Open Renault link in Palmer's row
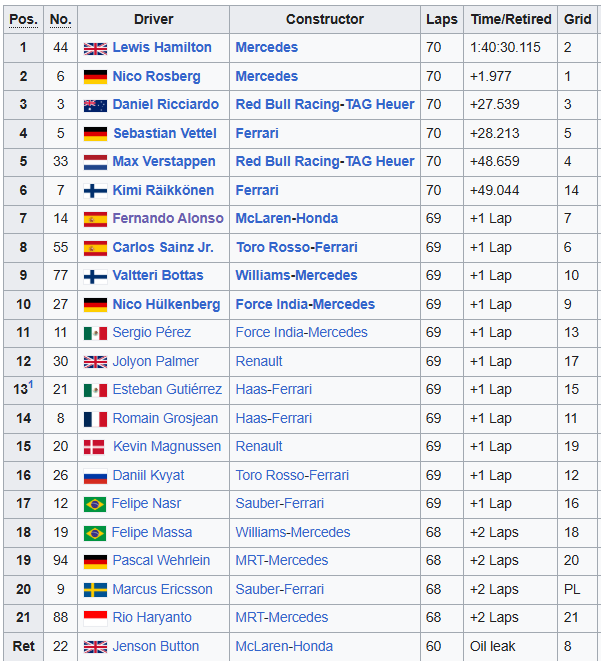Viewport: 601px width, 661px height. (259, 361)
